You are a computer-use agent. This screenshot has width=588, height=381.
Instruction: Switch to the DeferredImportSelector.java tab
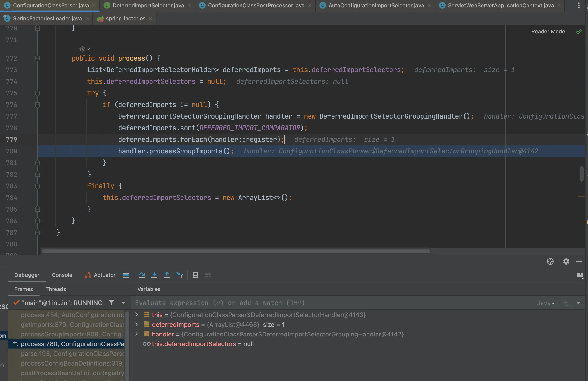[148, 5]
